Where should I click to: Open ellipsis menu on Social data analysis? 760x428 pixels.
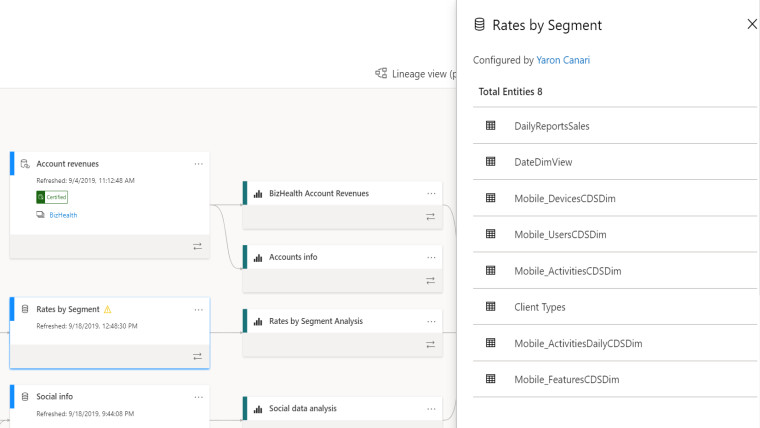[431, 409]
